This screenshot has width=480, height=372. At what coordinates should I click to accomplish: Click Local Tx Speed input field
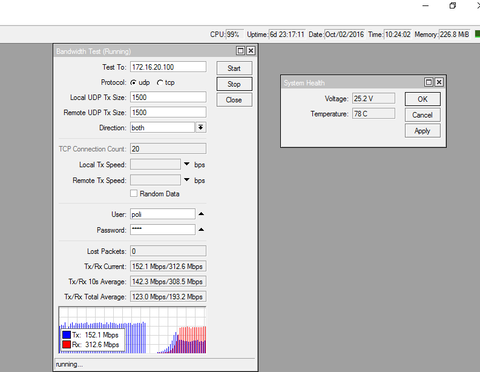pyautogui.click(x=155, y=164)
